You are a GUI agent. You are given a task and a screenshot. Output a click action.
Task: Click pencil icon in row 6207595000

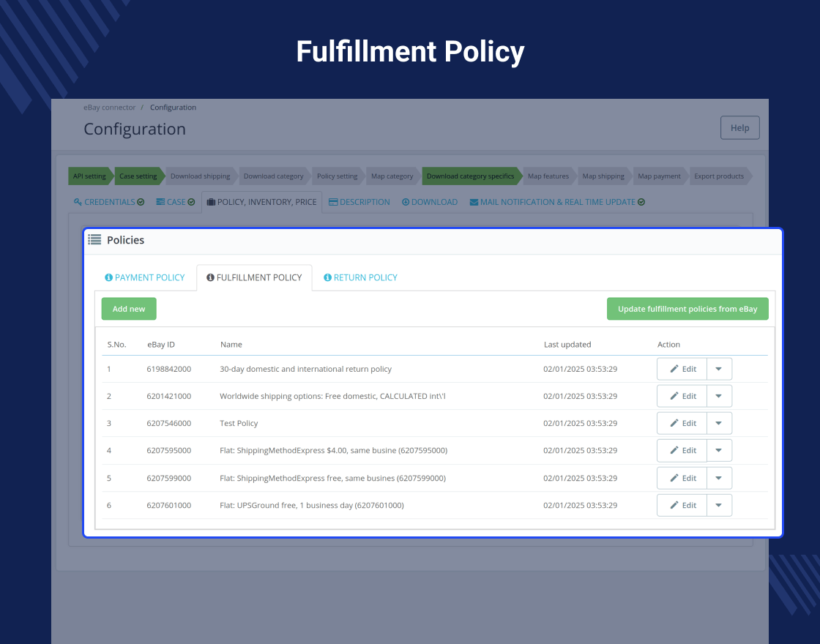674,450
